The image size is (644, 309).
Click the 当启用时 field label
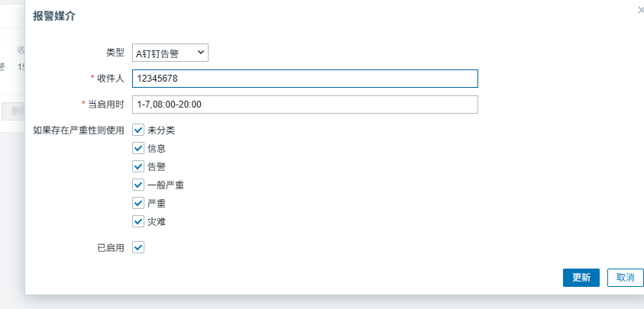pos(105,104)
